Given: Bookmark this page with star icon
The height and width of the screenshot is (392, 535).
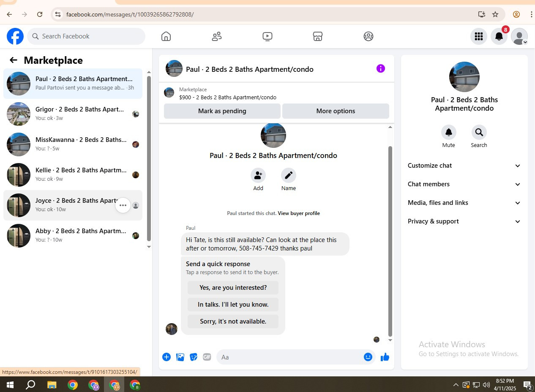Looking at the screenshot, I should click(x=495, y=14).
